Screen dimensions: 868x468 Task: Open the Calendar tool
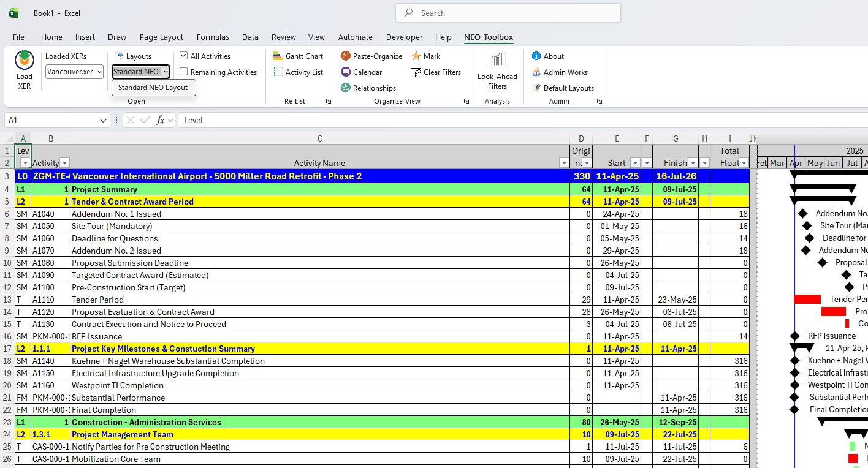coord(361,72)
